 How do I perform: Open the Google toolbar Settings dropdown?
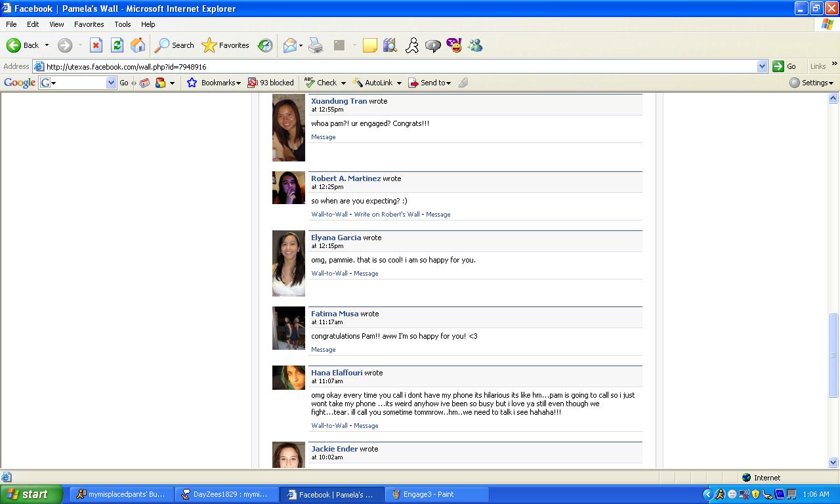[x=811, y=83]
